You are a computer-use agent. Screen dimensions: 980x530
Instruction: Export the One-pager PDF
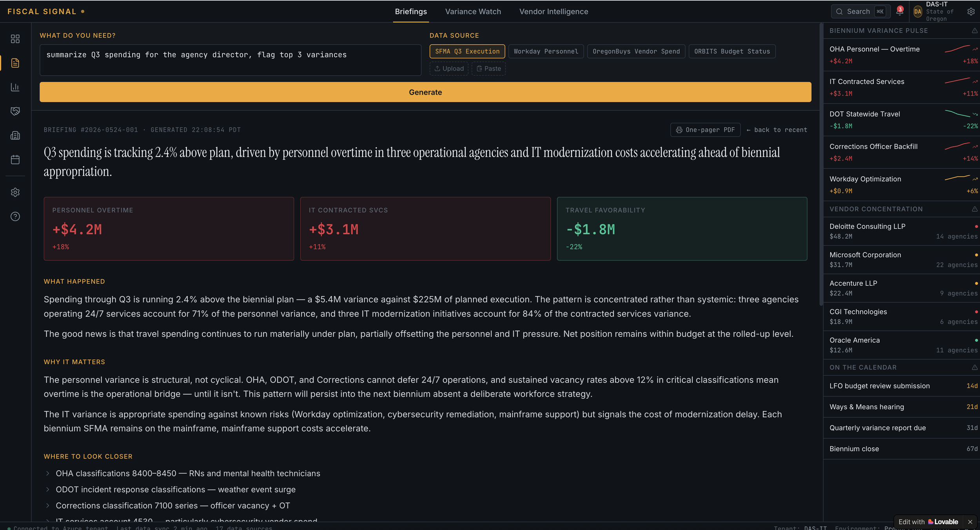coord(705,130)
